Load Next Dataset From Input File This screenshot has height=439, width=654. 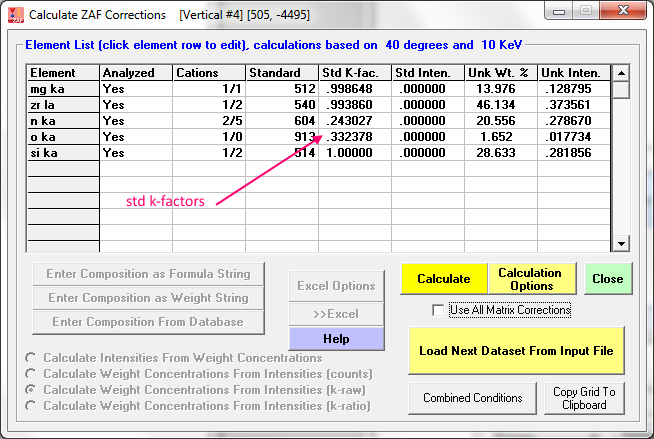click(x=516, y=351)
